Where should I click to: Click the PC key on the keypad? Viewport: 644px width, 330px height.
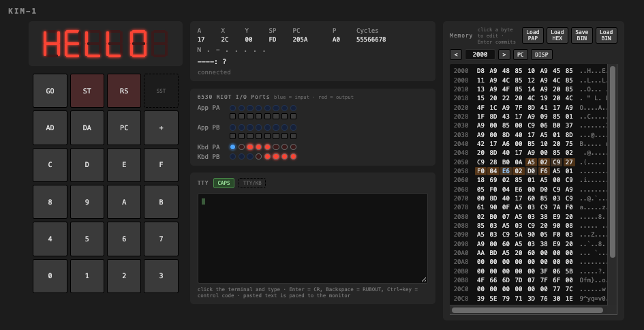click(x=124, y=127)
